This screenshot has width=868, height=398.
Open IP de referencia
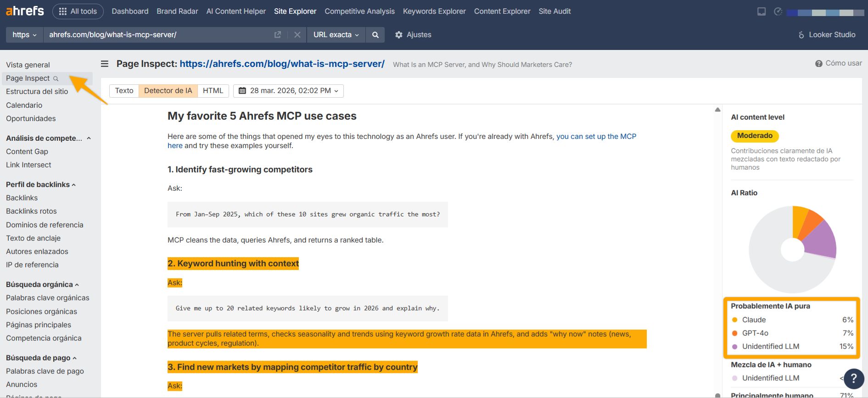(x=32, y=265)
